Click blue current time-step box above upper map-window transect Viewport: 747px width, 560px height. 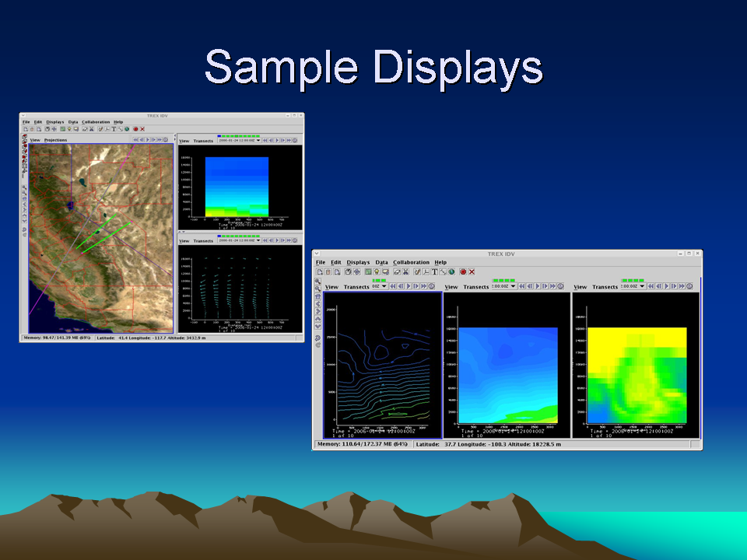pyautogui.click(x=219, y=136)
